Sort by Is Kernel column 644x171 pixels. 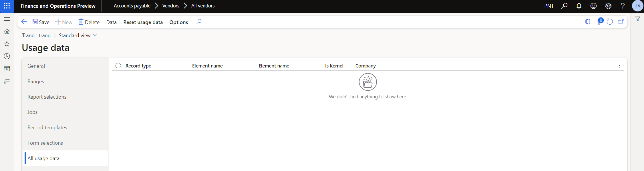coord(334,66)
